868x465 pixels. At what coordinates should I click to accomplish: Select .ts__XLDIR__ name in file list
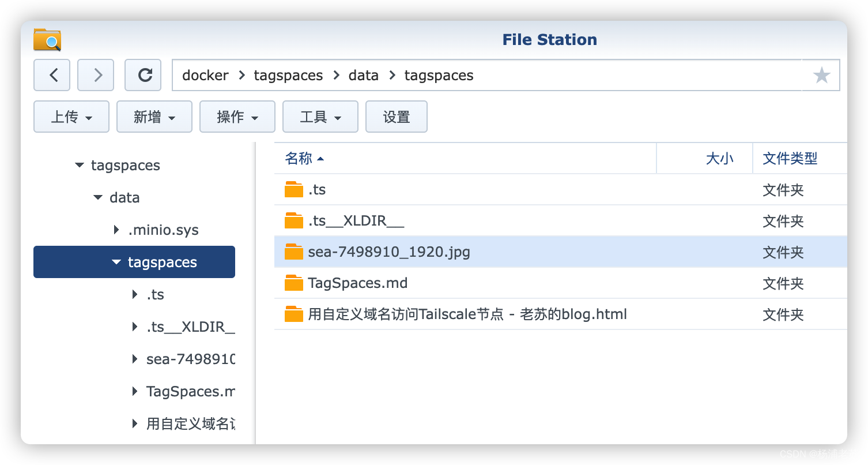(356, 221)
